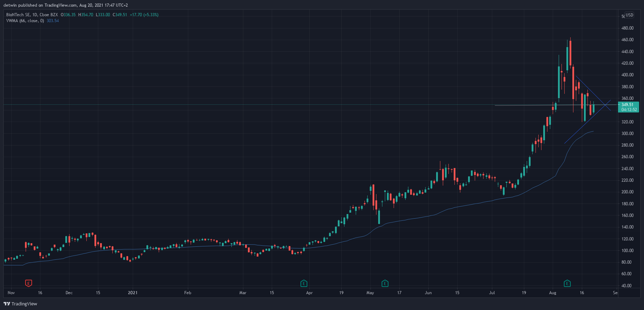Click the 380.00 price axis label
644x310 pixels.
coord(627,87)
